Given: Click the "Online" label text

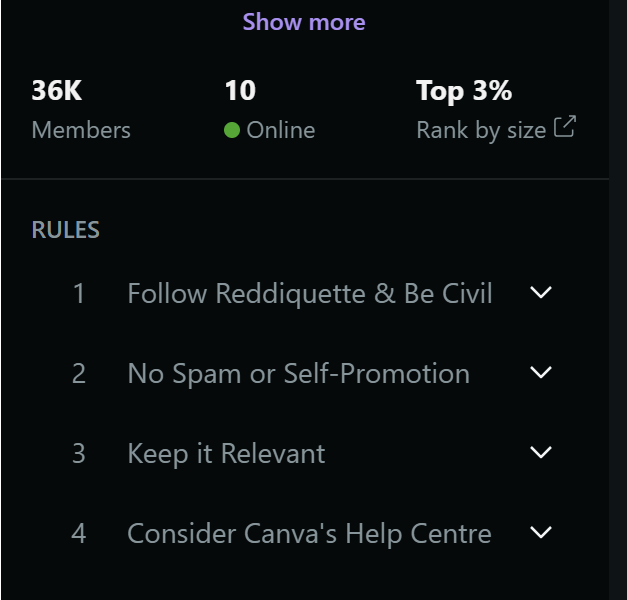Looking at the screenshot, I should 280,130.
